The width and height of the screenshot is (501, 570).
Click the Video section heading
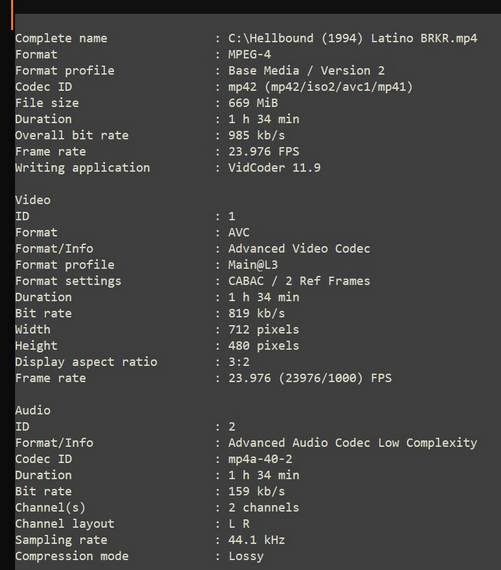pyautogui.click(x=33, y=200)
